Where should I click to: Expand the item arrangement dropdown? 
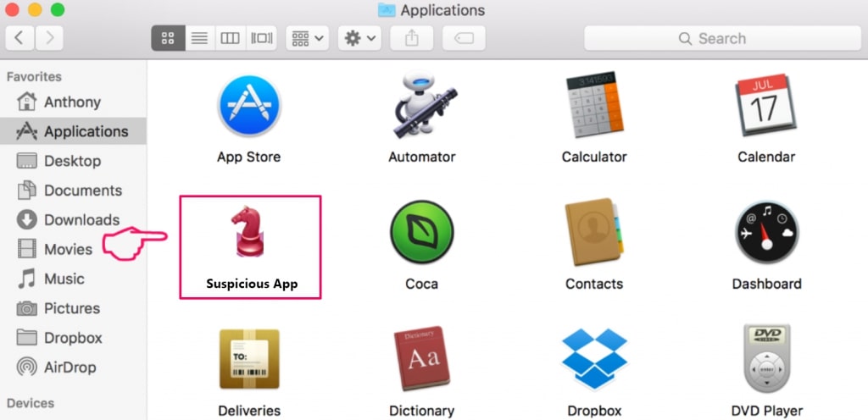pos(307,38)
